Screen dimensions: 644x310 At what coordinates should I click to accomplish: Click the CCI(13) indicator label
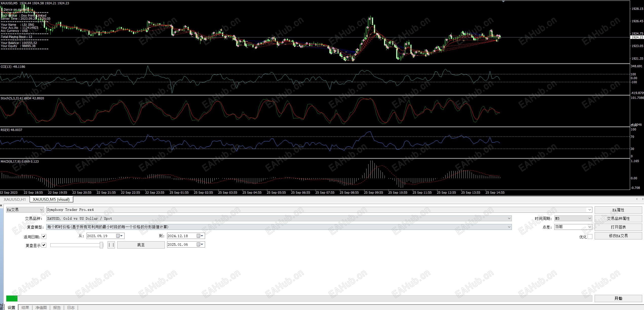click(13, 67)
